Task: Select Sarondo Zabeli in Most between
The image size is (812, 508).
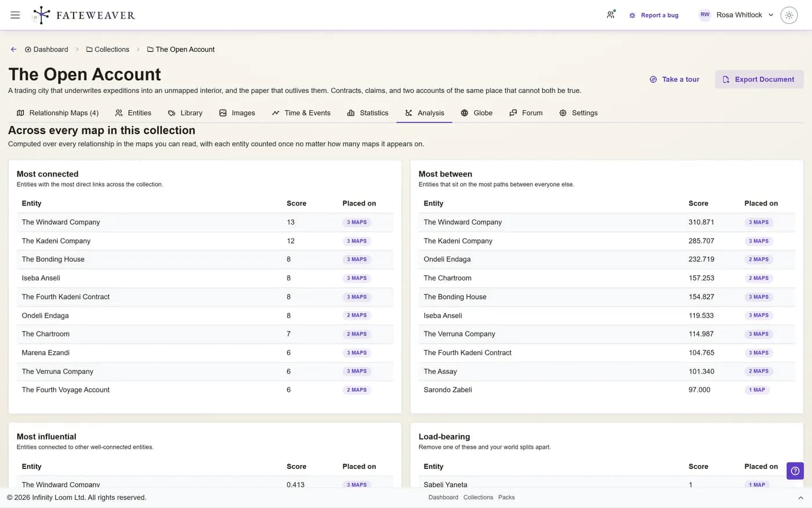Action: point(448,390)
